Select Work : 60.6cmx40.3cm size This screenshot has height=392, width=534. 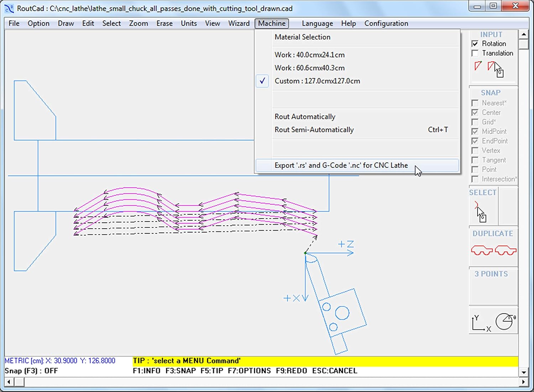pos(357,68)
